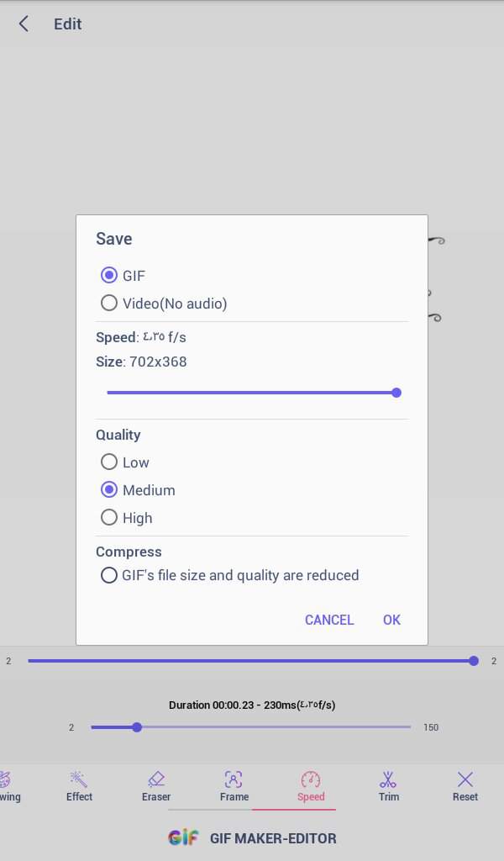The height and width of the screenshot is (861, 504).
Task: Confirm saving with OK
Action: pyautogui.click(x=391, y=620)
